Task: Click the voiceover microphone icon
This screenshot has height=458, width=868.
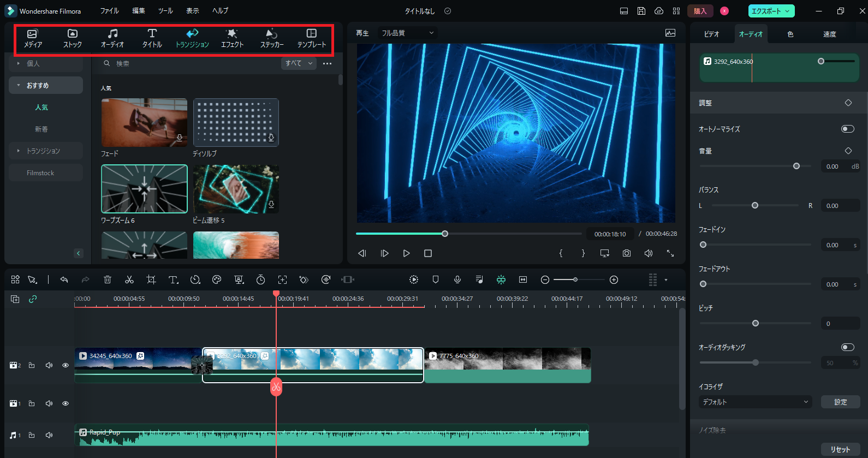Action: (x=457, y=280)
